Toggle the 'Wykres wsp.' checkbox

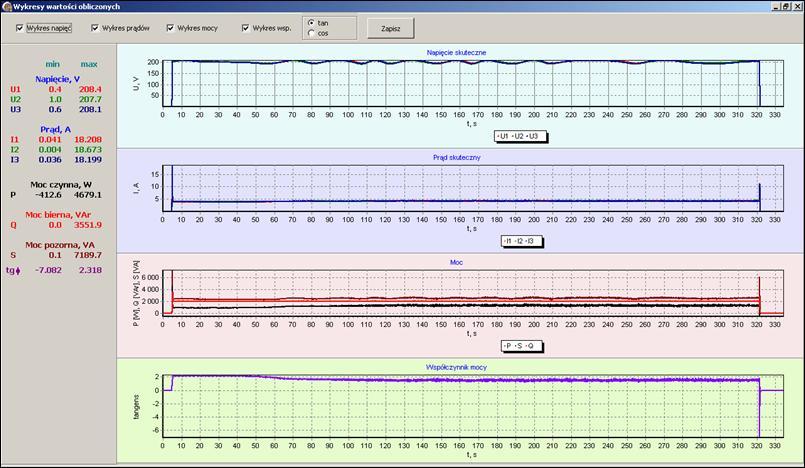(x=245, y=28)
